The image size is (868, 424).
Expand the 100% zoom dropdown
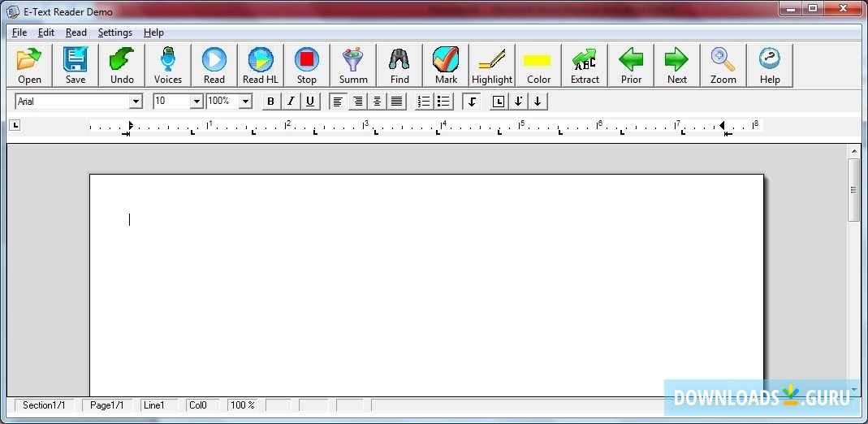point(246,102)
